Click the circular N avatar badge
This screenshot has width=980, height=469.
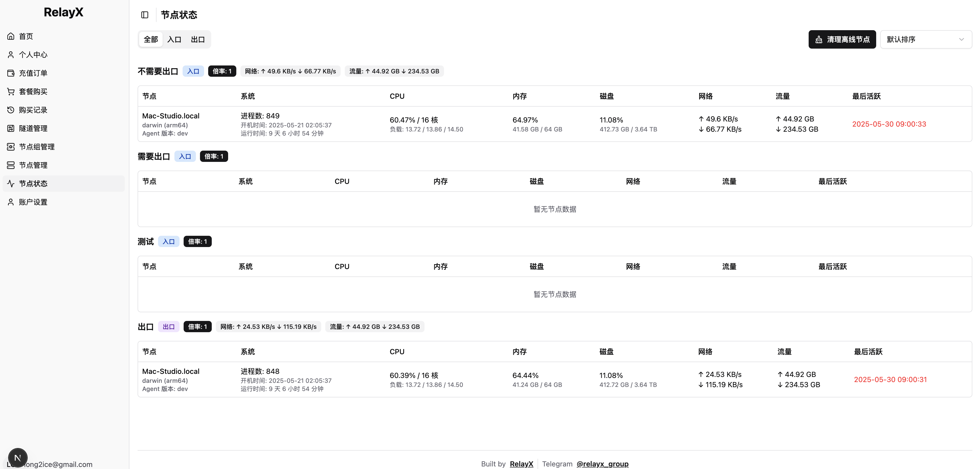pyautogui.click(x=17, y=457)
